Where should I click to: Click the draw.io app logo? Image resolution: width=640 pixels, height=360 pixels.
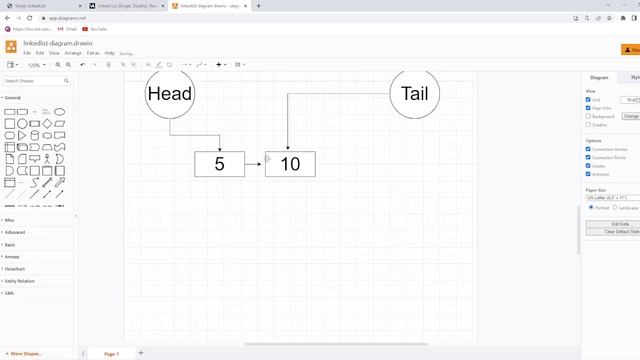tap(11, 47)
